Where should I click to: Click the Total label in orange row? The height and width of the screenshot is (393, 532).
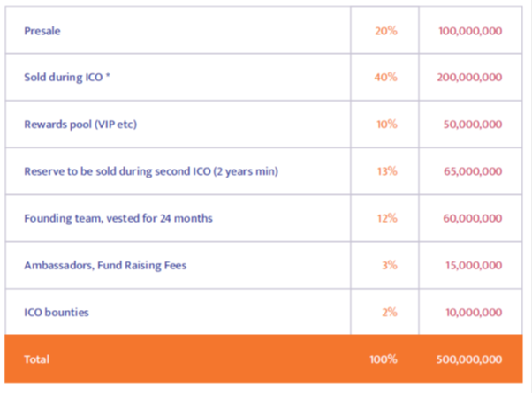coord(37,359)
